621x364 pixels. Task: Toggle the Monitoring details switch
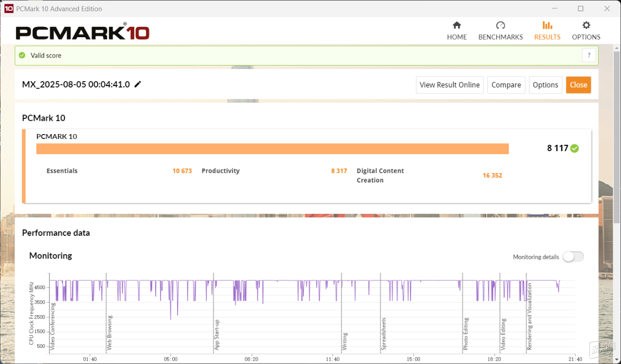[573, 257]
